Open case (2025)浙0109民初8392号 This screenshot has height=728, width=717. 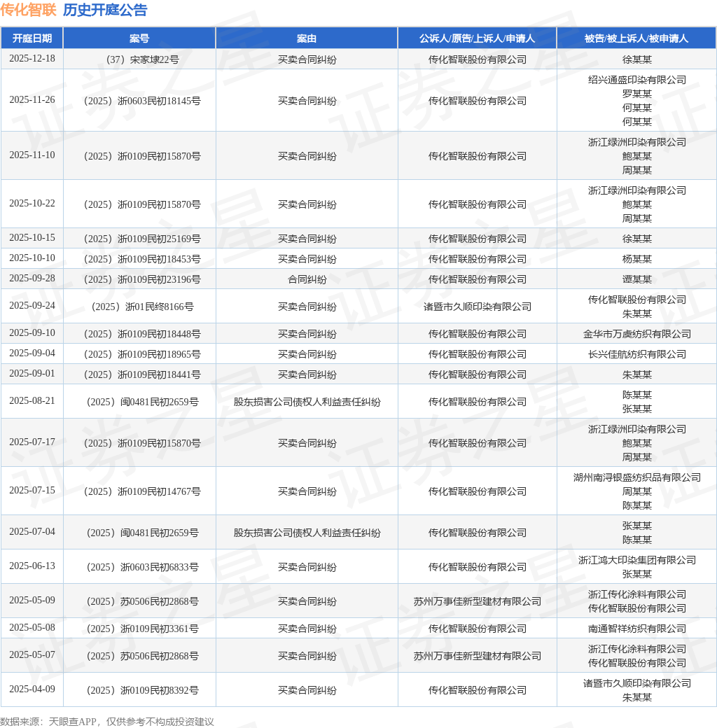click(142, 690)
